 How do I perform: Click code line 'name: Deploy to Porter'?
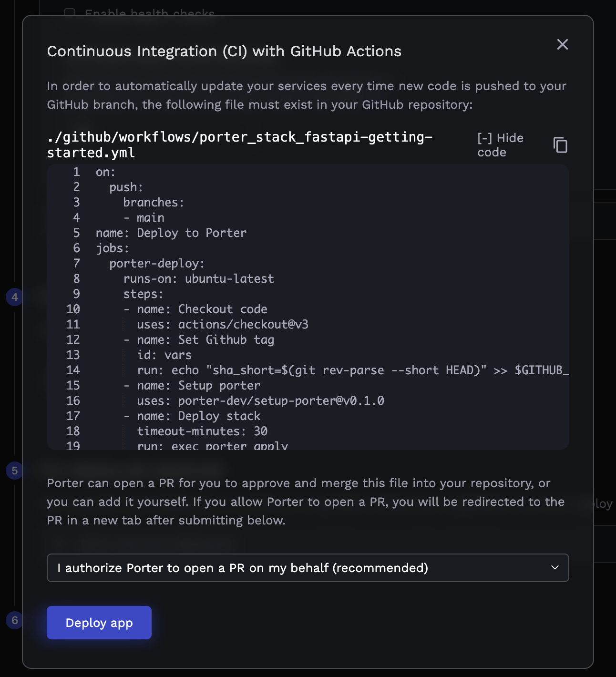pyautogui.click(x=171, y=233)
